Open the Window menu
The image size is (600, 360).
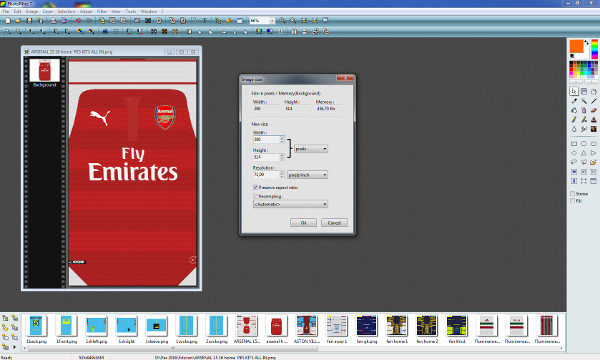148,11
